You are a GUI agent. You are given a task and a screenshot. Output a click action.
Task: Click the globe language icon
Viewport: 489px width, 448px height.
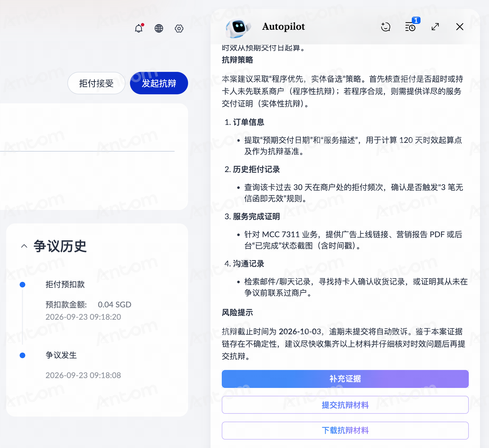tap(159, 28)
